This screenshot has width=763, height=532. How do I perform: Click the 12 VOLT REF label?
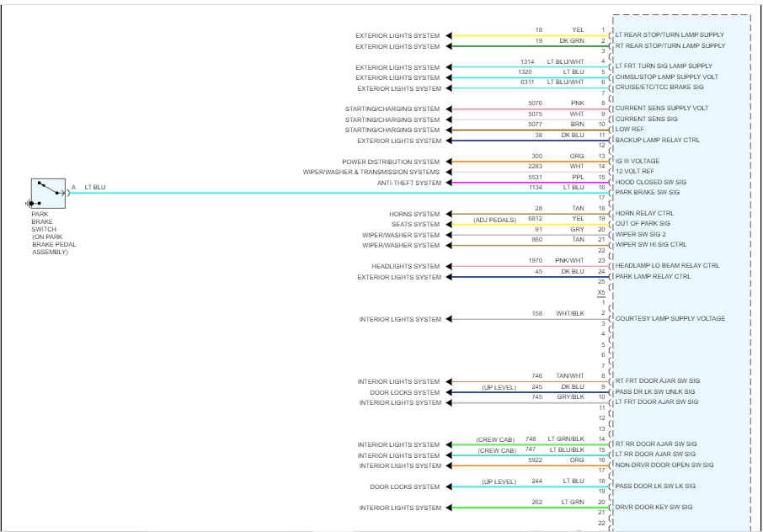click(x=634, y=171)
